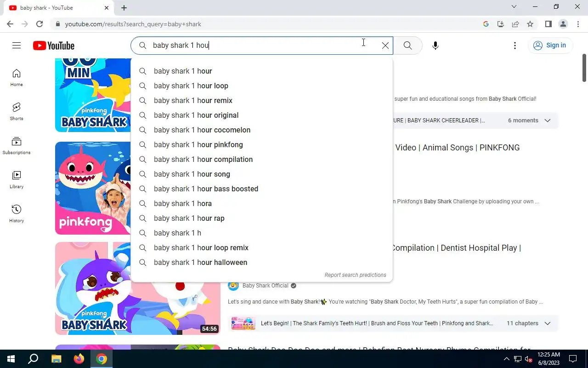
Task: Open Library in the sidebar
Action: [x=17, y=180]
